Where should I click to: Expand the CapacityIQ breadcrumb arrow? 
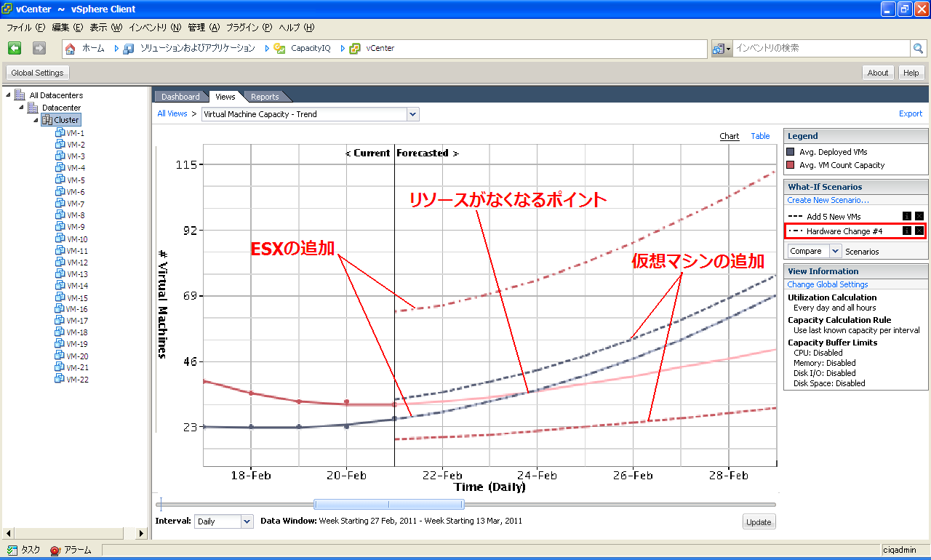click(343, 49)
